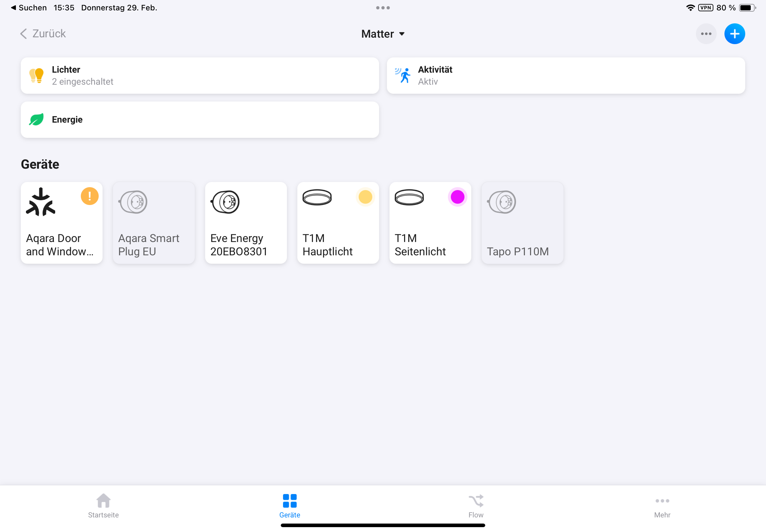
Task: Go back with the Zurück button
Action: tap(43, 34)
